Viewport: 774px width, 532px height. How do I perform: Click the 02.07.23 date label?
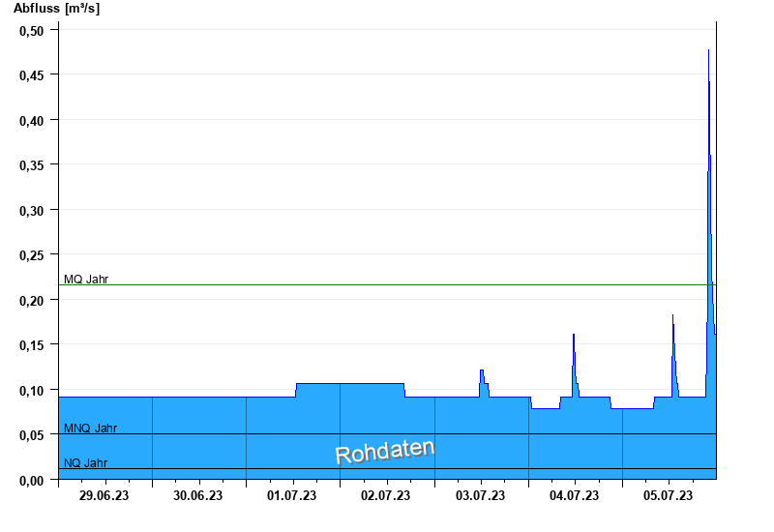(x=385, y=495)
